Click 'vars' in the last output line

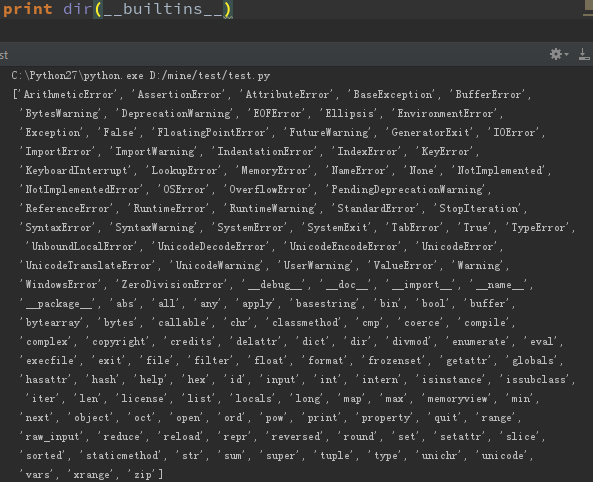point(37,474)
